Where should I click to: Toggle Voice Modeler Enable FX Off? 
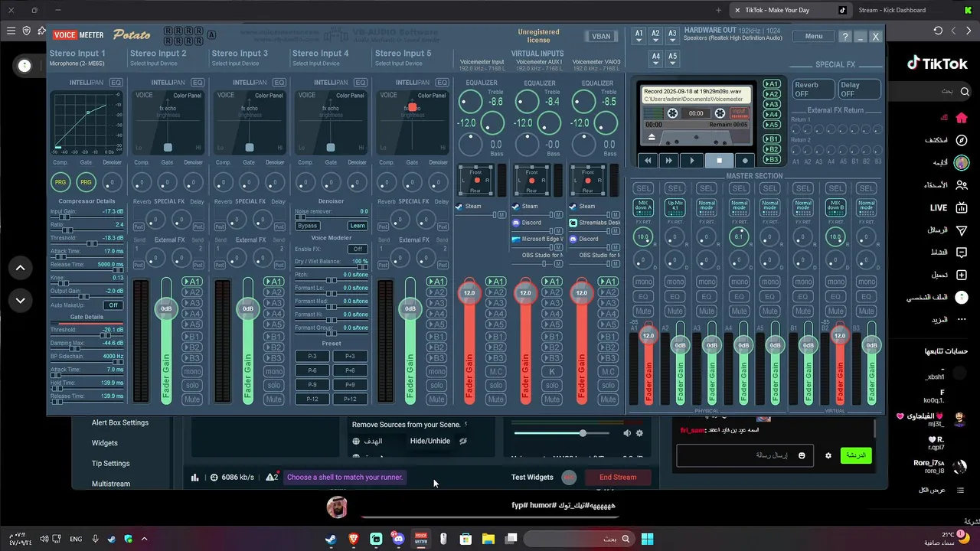tap(358, 249)
